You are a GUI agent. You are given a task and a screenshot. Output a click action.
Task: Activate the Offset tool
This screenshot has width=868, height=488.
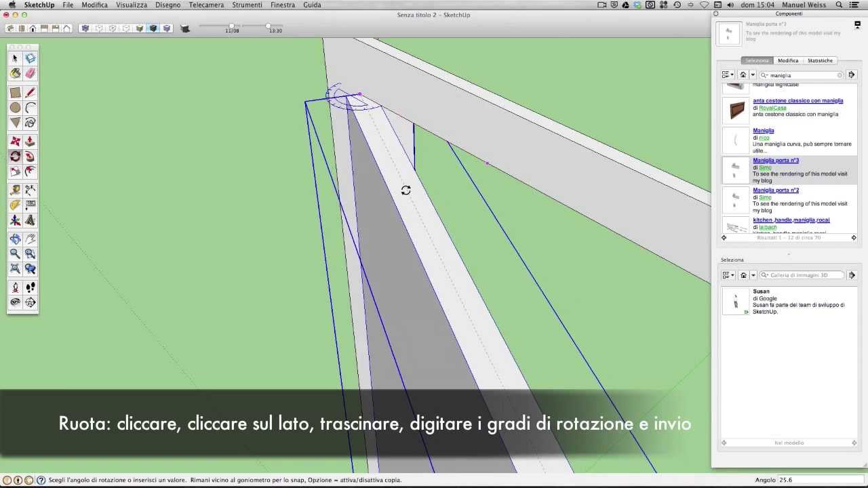[30, 171]
